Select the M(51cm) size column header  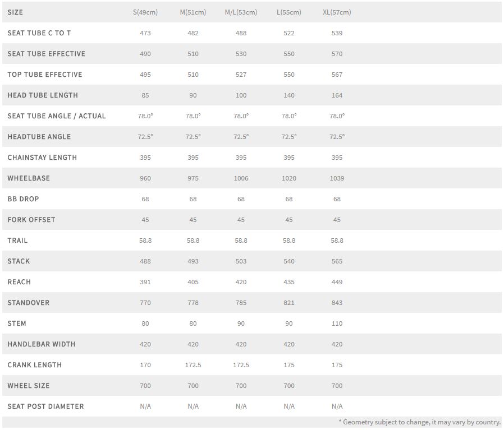[x=193, y=12]
